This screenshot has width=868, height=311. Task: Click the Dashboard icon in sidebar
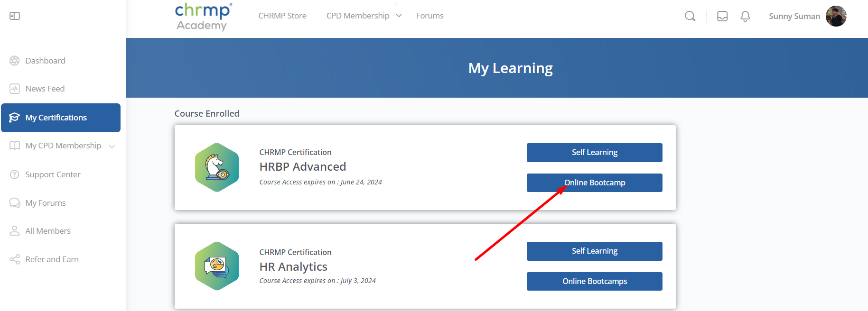[x=15, y=61]
